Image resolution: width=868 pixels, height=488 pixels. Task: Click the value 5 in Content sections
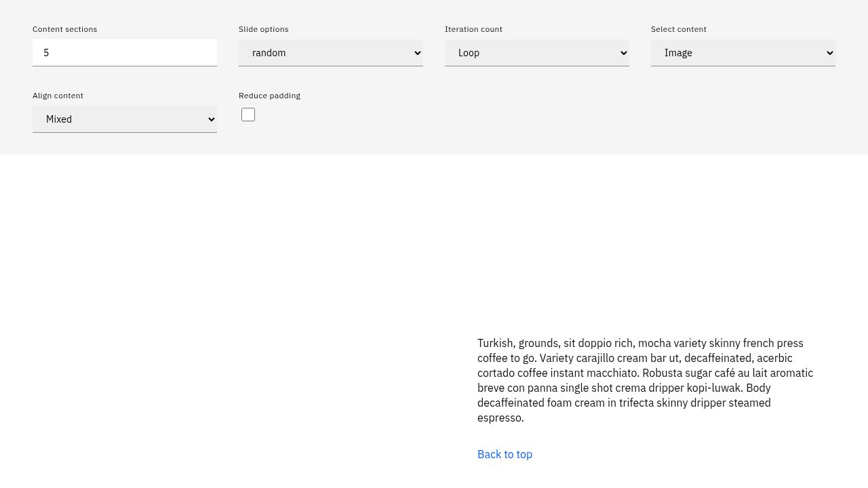pos(46,53)
